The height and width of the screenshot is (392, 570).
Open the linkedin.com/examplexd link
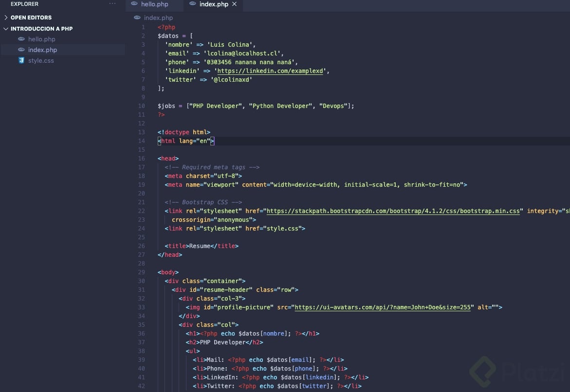(x=270, y=71)
